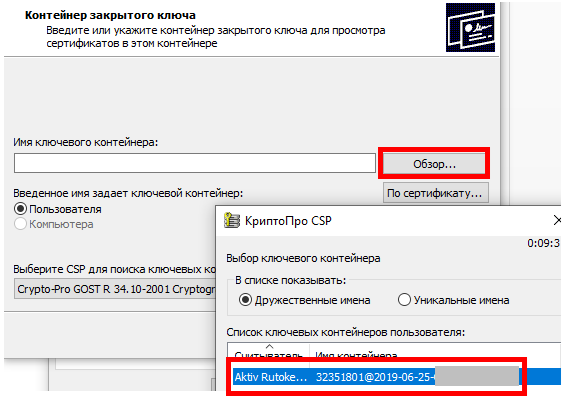The height and width of the screenshot is (401, 567).
Task: Click the countdown timer 0:09 in dialog
Action: click(x=543, y=243)
